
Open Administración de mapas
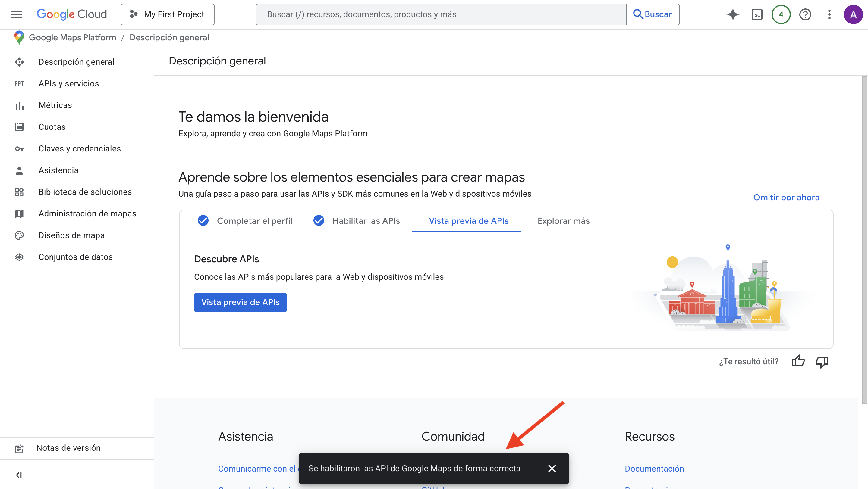[87, 214]
